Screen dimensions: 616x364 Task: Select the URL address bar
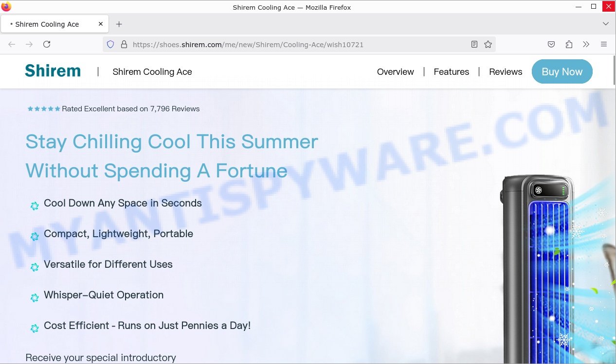coord(299,44)
